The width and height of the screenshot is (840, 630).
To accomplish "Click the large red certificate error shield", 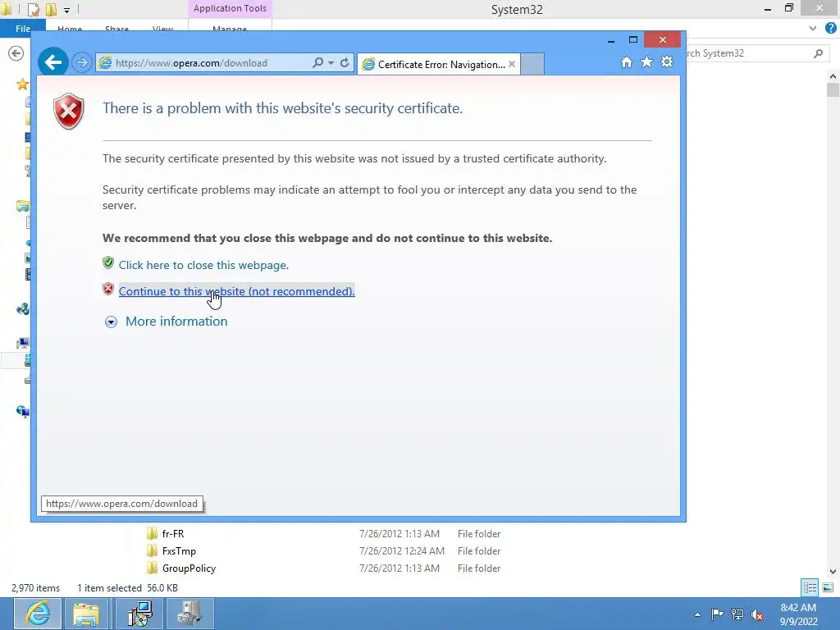I will click(x=69, y=112).
